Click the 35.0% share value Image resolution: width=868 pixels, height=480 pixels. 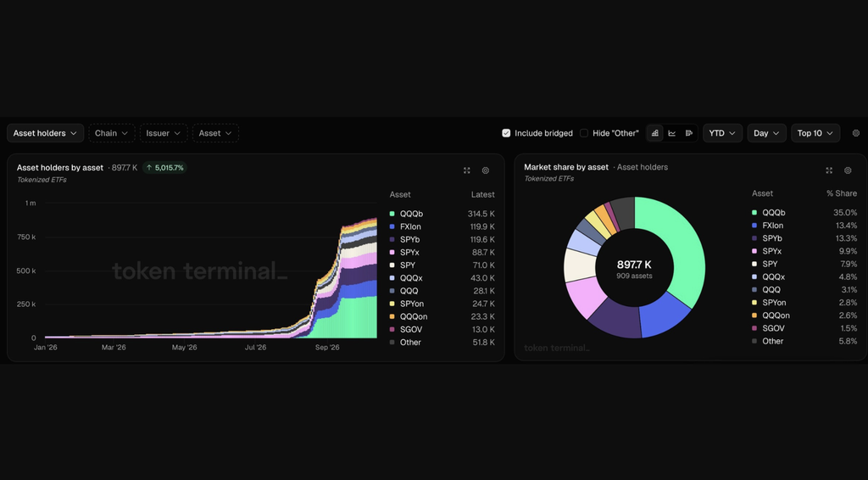click(x=845, y=213)
